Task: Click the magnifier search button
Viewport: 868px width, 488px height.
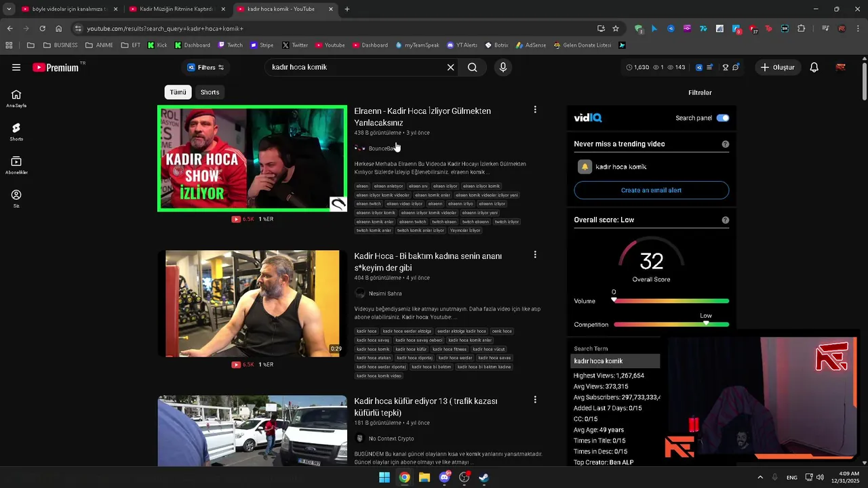Action: [x=473, y=67]
